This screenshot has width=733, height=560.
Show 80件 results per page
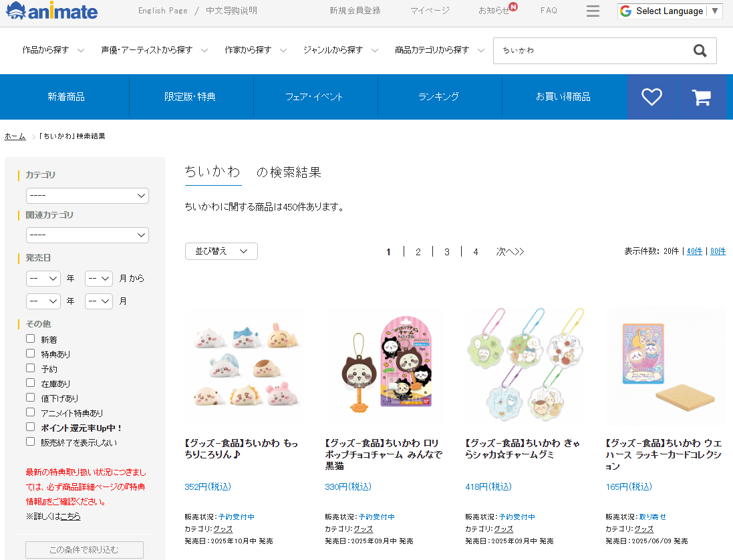coord(718,251)
